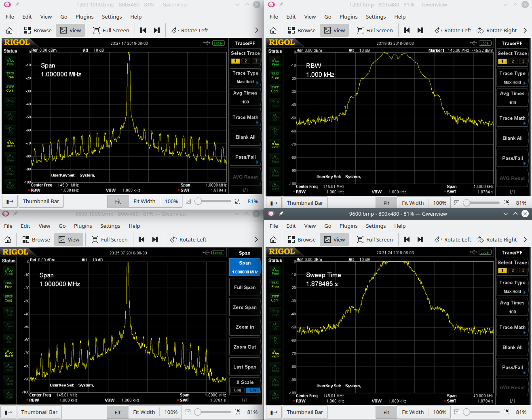Expand toolbar overflow chevron in 9600.bmp window
The image size is (532, 420).
(525, 239)
